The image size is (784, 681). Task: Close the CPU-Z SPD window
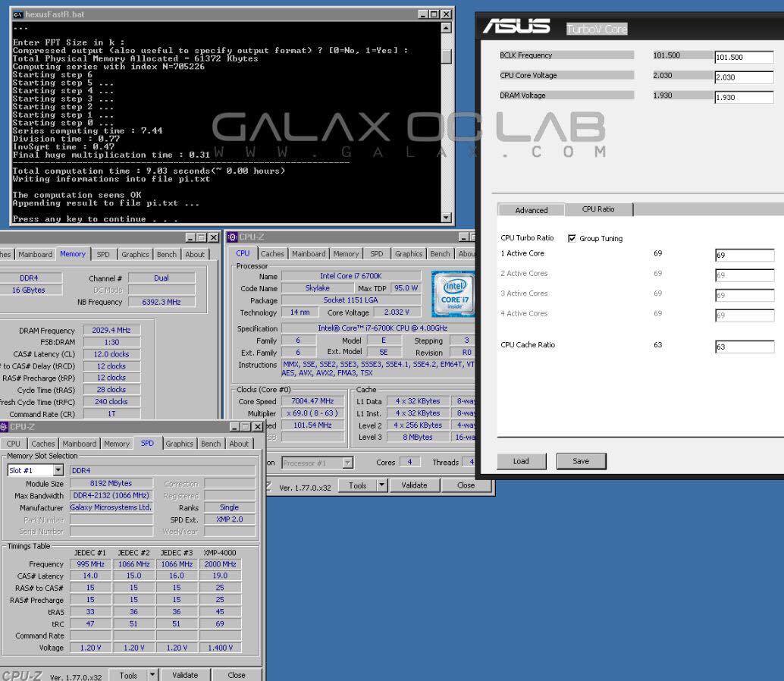[x=257, y=426]
